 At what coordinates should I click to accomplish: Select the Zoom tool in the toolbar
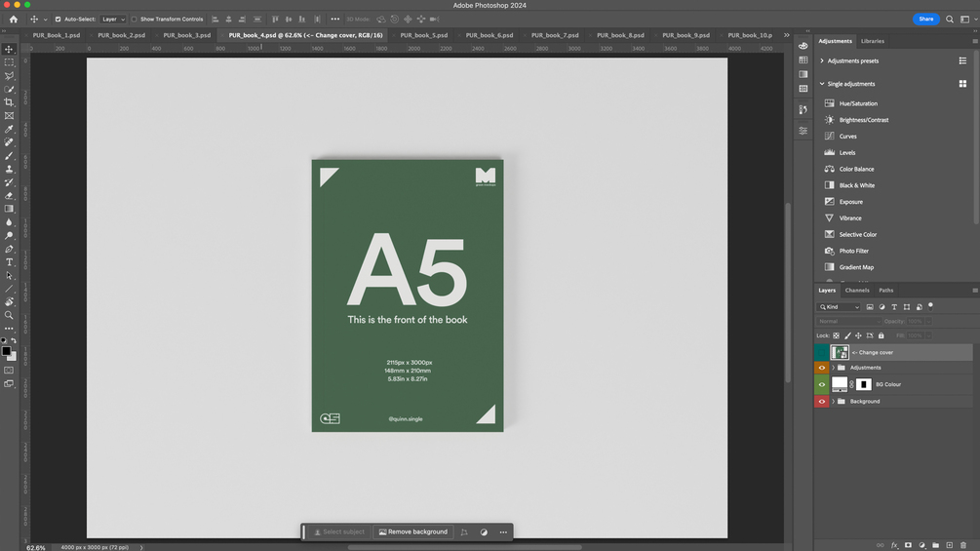coord(9,315)
